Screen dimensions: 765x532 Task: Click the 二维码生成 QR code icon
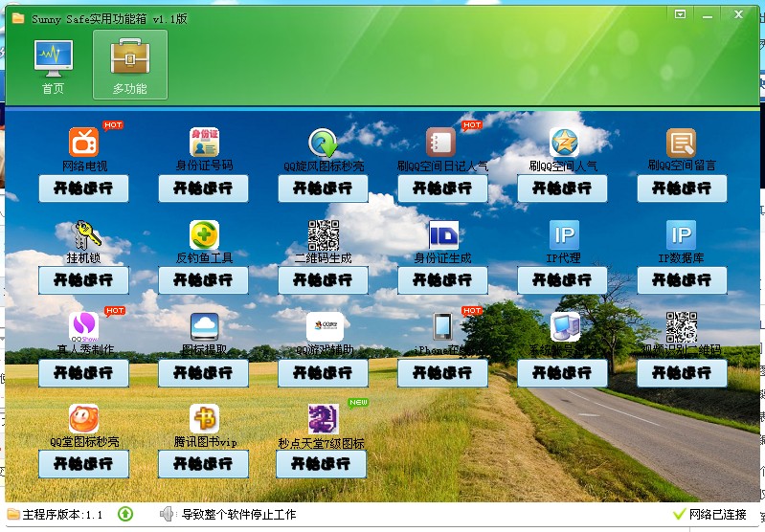324,235
